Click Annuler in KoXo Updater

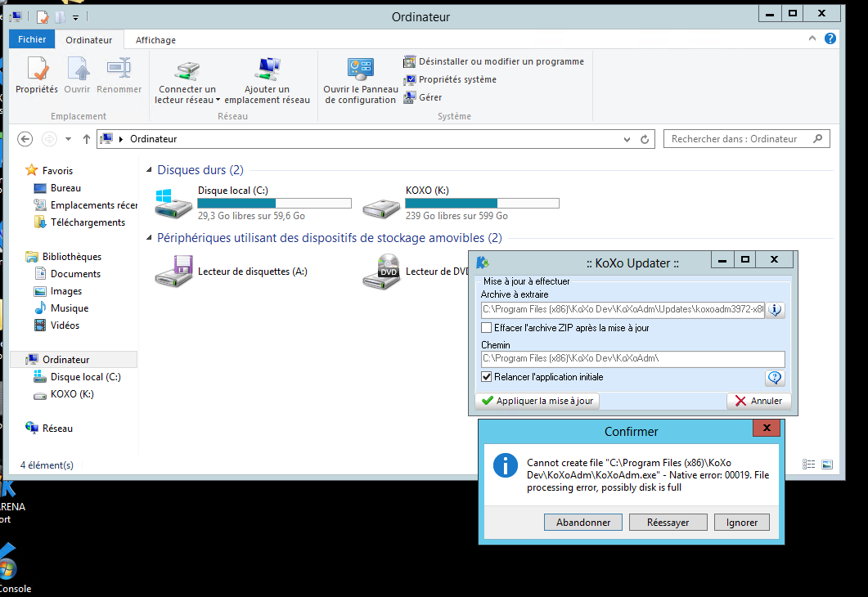758,401
